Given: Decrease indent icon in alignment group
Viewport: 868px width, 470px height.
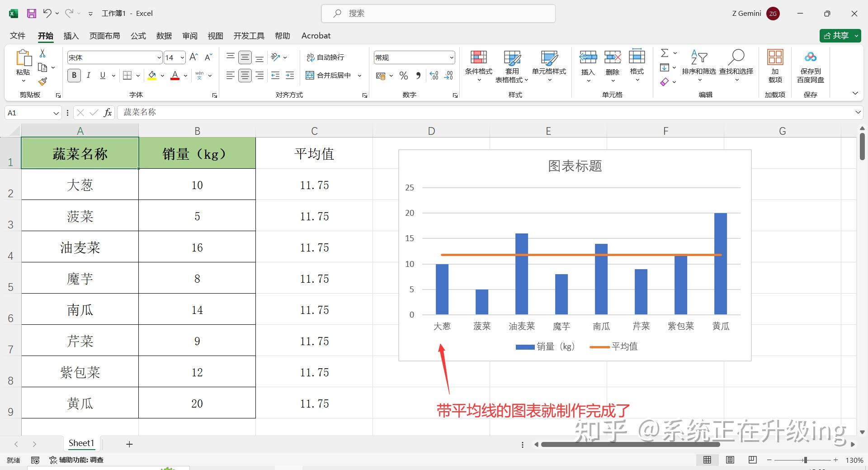Looking at the screenshot, I should pyautogui.click(x=275, y=76).
